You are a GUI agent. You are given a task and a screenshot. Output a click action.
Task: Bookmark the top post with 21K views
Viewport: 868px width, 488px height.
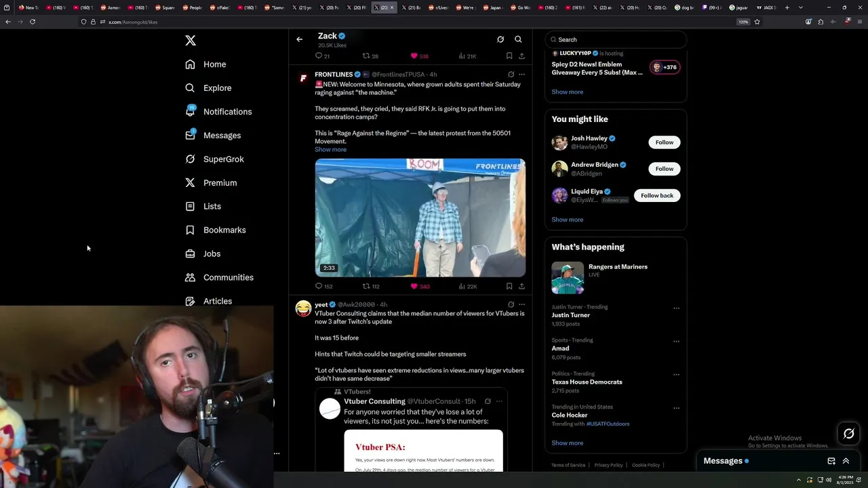[x=509, y=56]
